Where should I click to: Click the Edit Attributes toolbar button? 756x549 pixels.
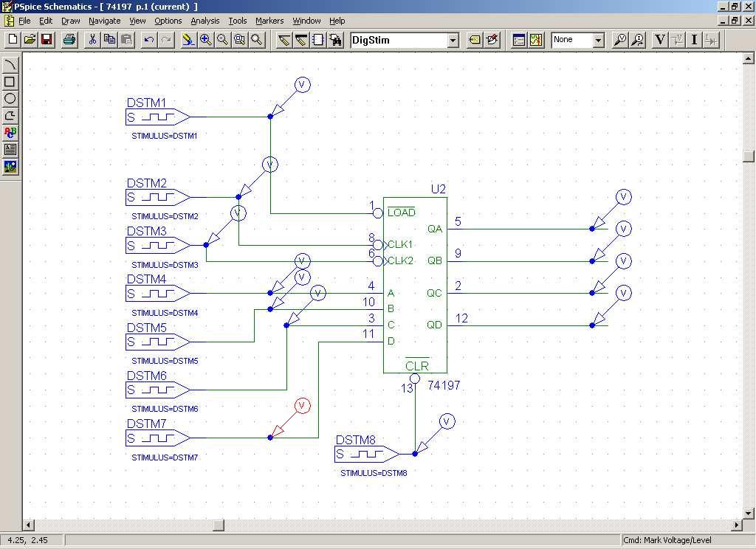coord(475,40)
